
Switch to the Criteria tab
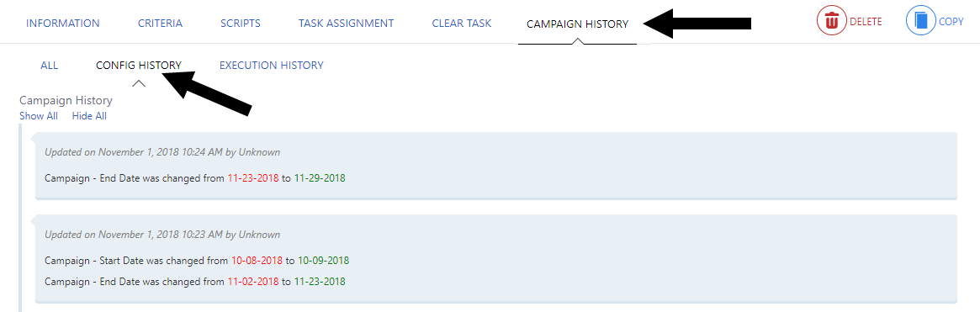click(160, 24)
